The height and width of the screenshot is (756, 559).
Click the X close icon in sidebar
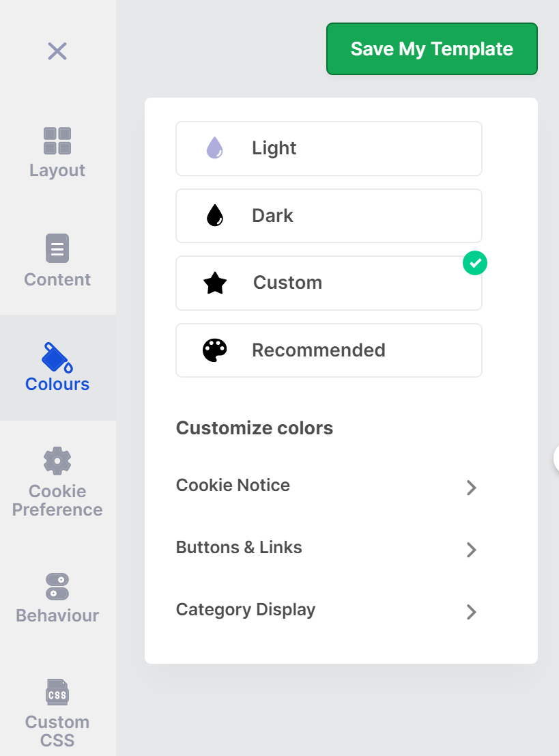(57, 51)
